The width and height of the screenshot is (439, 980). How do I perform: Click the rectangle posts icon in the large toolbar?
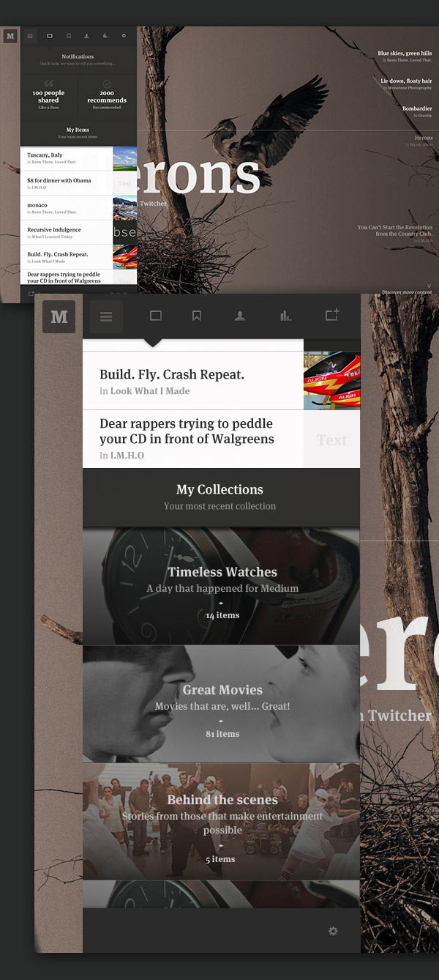pos(155,316)
